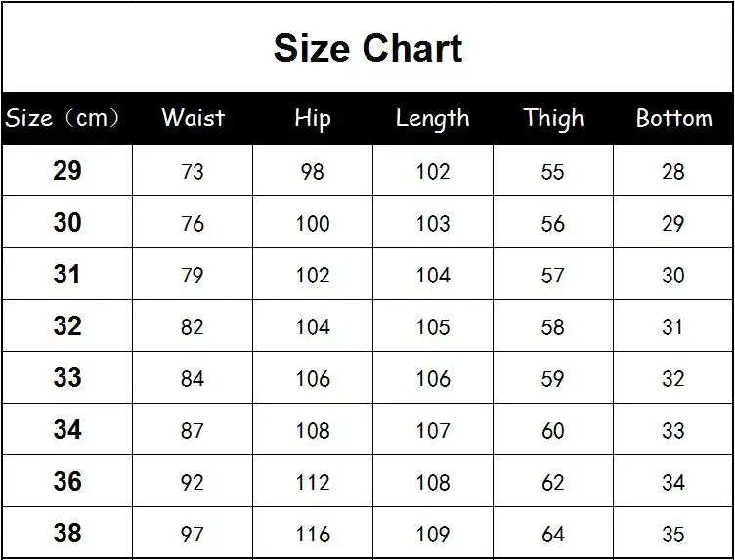Select thigh value 62 cell

553,481
